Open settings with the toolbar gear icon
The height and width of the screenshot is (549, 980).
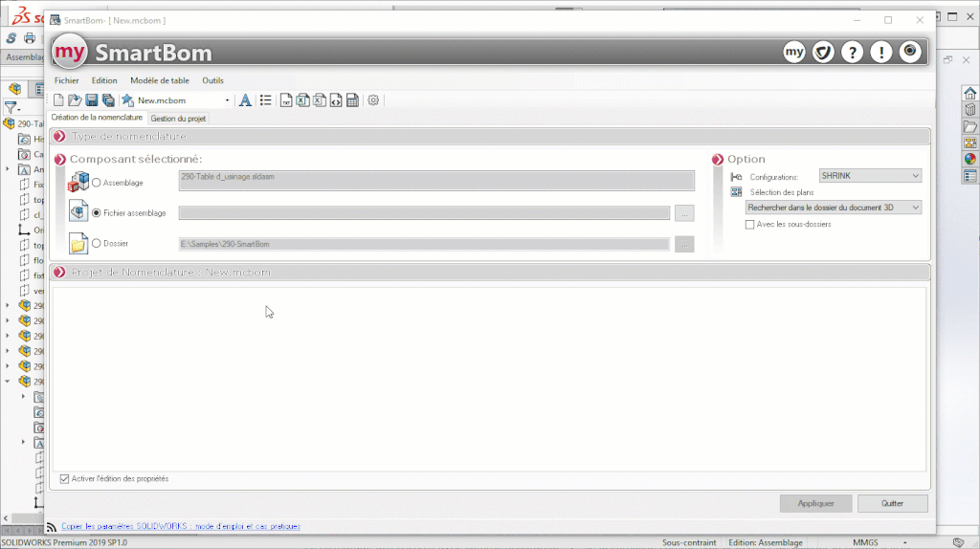point(373,100)
